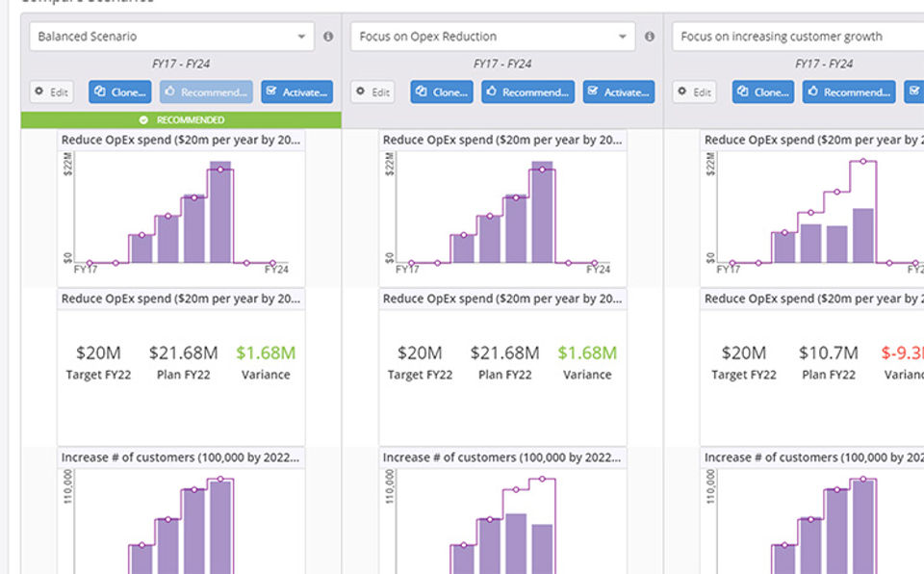Activate the Focus on Opex Reduction scenario
Screen dimensions: 924x574
619,92
